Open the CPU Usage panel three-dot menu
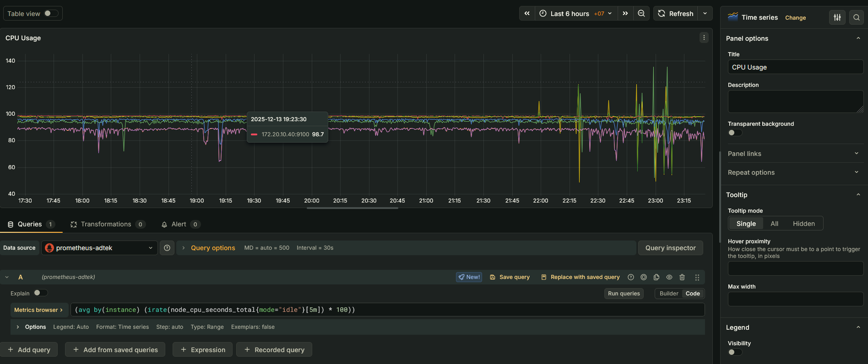868x364 pixels. 704,37
